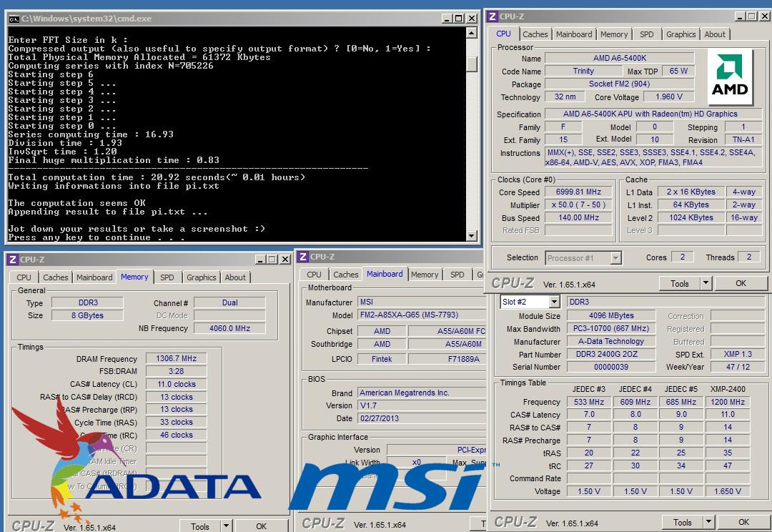
Task: Click the Code Name field Trinity
Action: pos(583,71)
